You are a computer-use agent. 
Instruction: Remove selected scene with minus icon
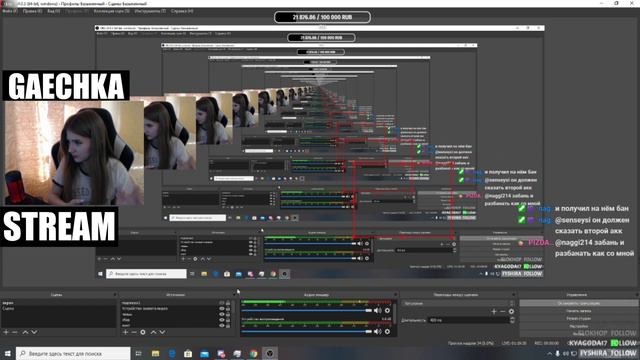15,332
